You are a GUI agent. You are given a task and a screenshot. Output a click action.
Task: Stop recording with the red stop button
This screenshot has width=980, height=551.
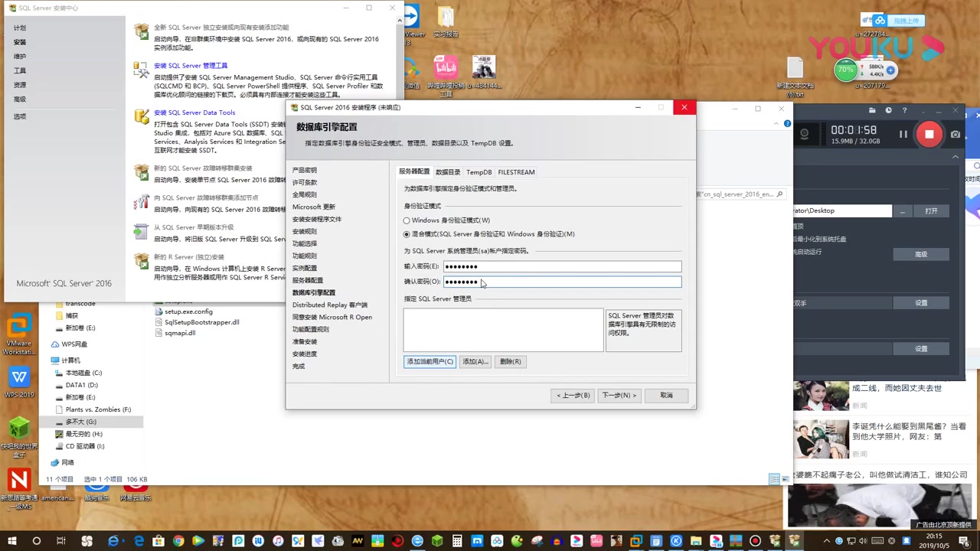(x=929, y=134)
